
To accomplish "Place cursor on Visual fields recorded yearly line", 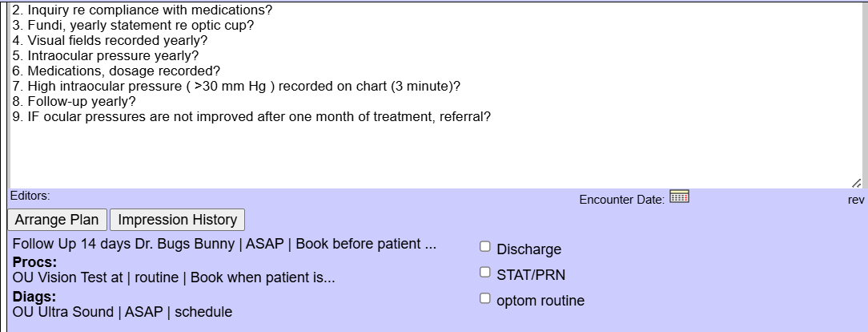I will (110, 40).
